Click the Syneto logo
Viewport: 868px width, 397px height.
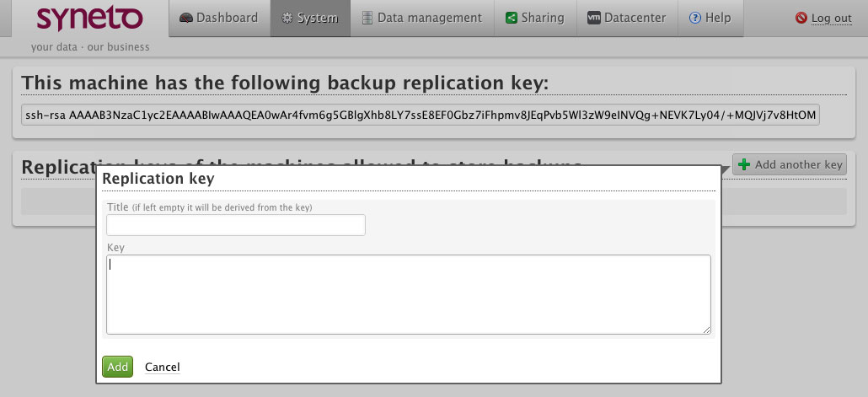click(89, 19)
